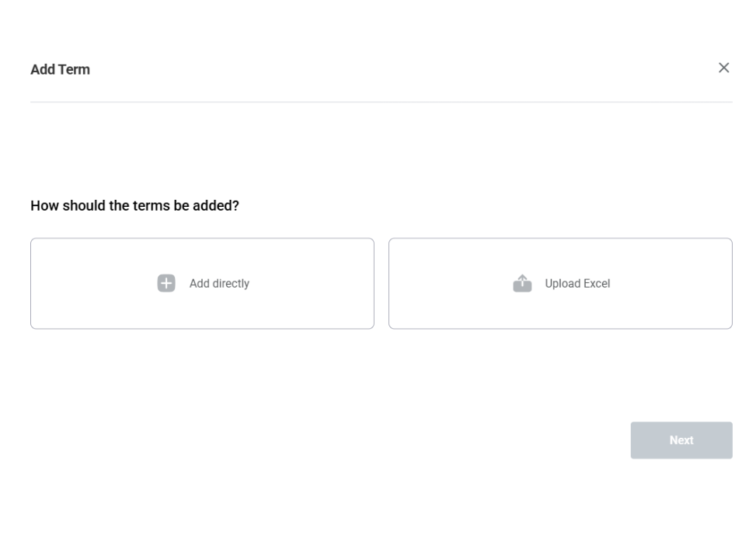756x549 pixels.
Task: Click the 'Add directly' text label
Action: pyautogui.click(x=219, y=284)
